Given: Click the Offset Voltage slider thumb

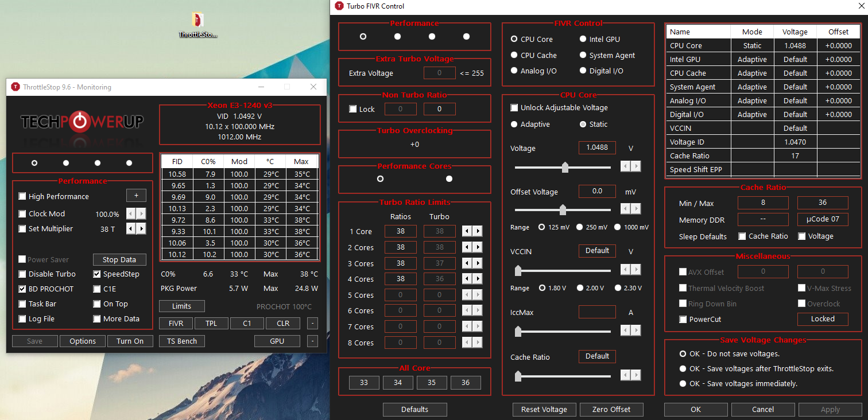Looking at the screenshot, I should coord(563,209).
